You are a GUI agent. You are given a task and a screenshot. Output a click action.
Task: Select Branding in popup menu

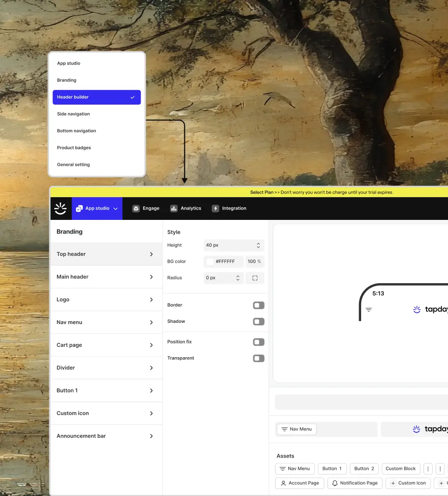[x=97, y=80]
